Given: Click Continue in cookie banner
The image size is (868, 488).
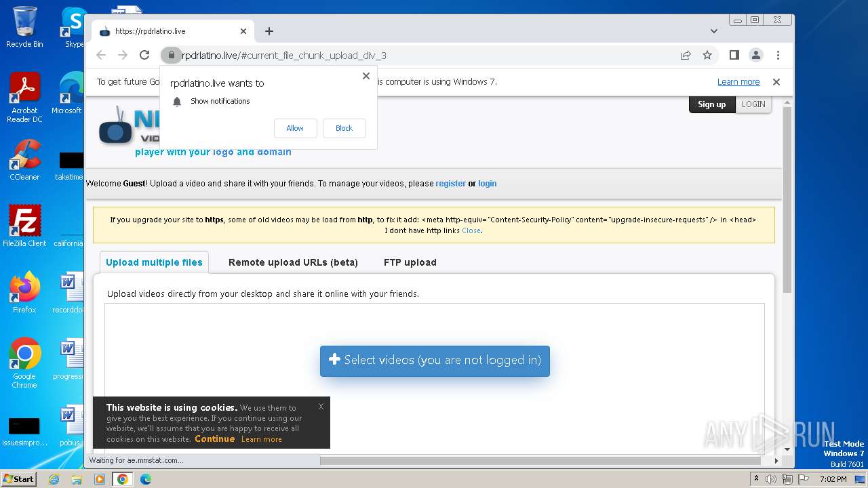Looking at the screenshot, I should 215,439.
